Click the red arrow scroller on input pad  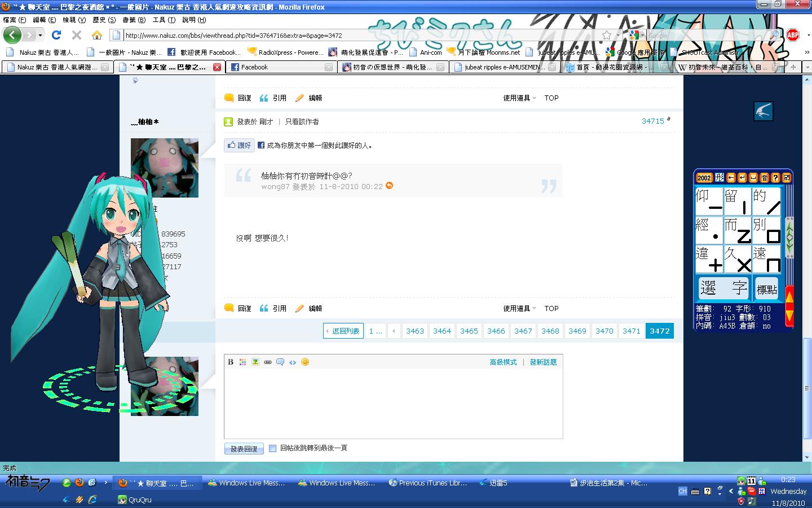coord(789,306)
